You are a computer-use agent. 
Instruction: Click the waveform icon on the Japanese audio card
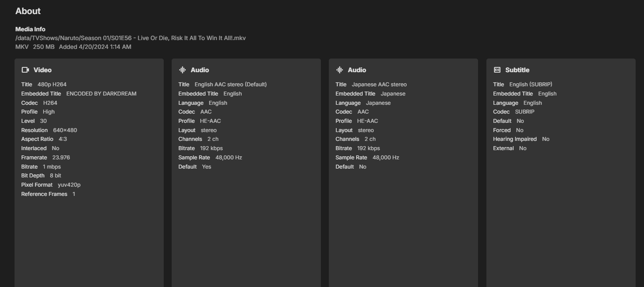(339, 70)
